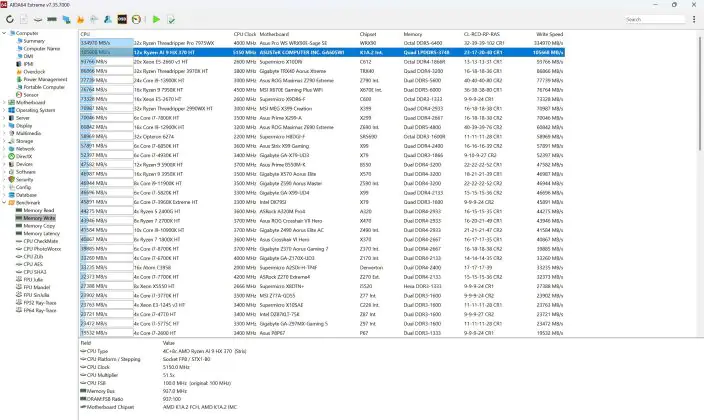
Task: Sort by Motherboard column header
Action: tap(274, 34)
